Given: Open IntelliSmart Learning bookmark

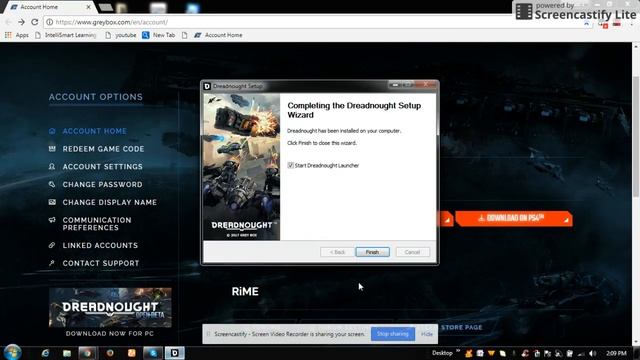Looking at the screenshot, I should tap(65, 35).
